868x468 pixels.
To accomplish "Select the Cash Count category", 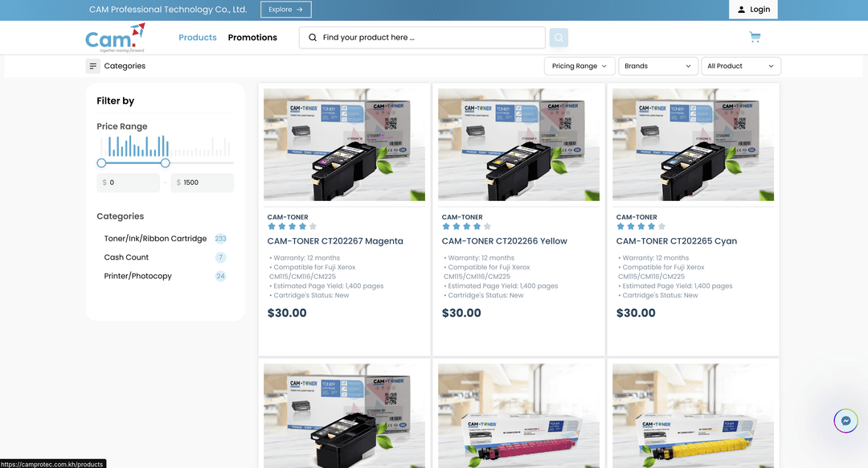I will [126, 257].
